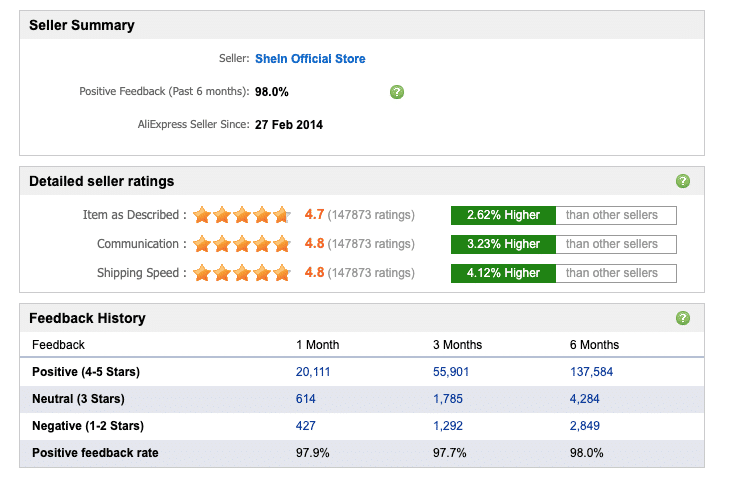The width and height of the screenshot is (748, 477).
Task: Click the Seller Summary heading
Action: pos(82,25)
